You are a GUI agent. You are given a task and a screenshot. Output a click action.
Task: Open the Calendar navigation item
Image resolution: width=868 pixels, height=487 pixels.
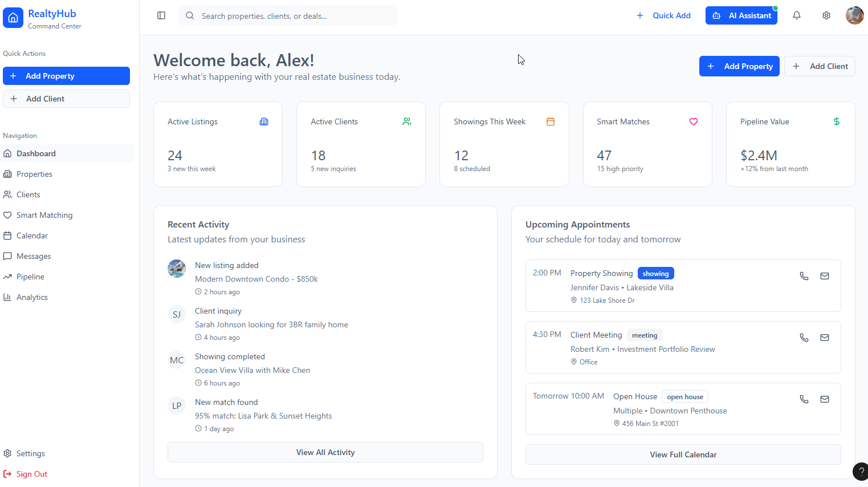pos(32,236)
